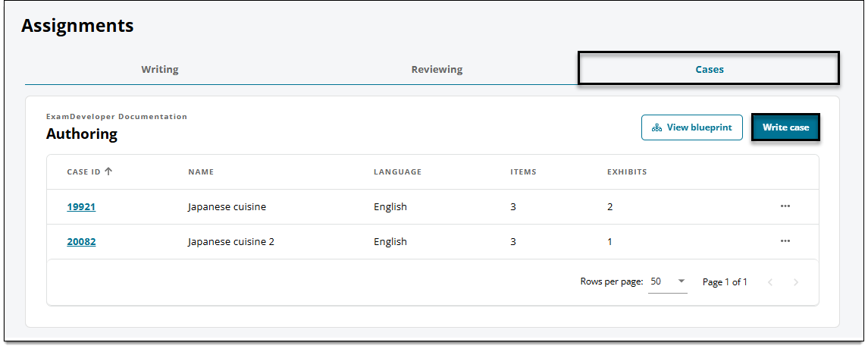Open case ID 20082 link
868x349 pixels.
pos(81,241)
